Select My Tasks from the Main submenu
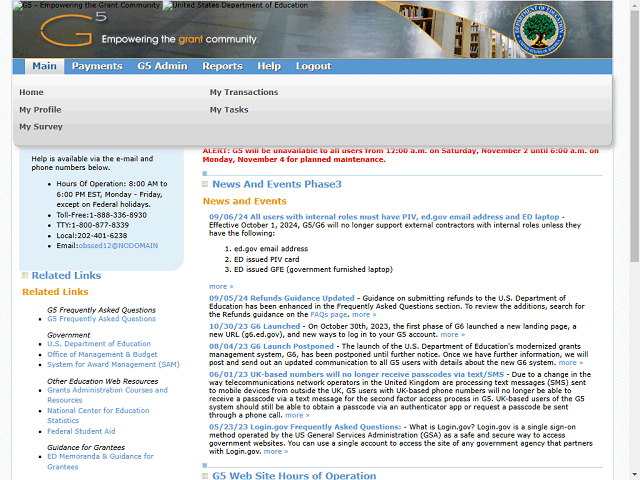This screenshot has width=640, height=480. (229, 110)
